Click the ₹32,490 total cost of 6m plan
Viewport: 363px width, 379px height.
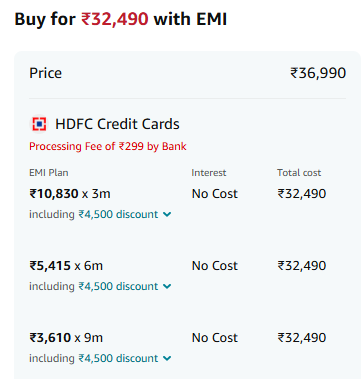point(302,266)
